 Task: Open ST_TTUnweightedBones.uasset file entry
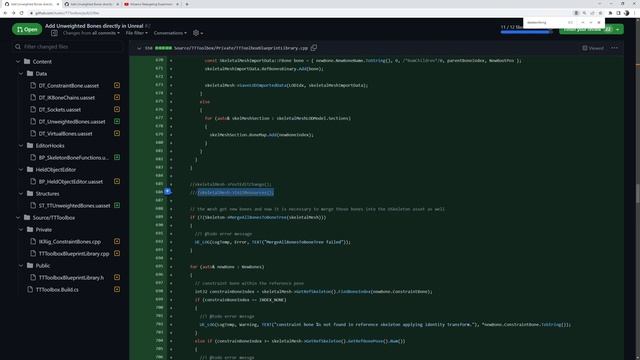74,206
